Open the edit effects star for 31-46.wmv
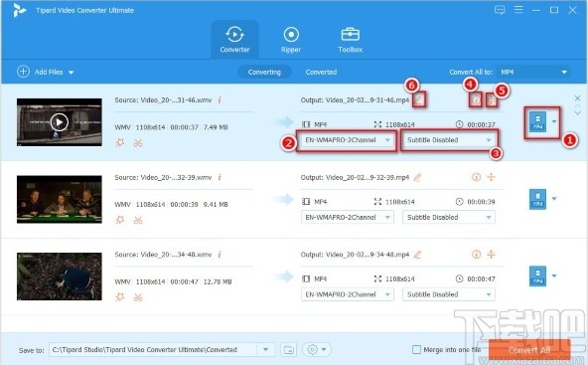588x365 pixels. (120, 142)
